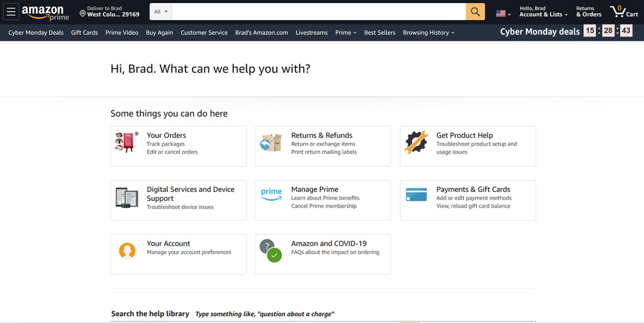This screenshot has height=323, width=644.
Task: Click 'Learn about Prime benefits' text
Action: (325, 198)
